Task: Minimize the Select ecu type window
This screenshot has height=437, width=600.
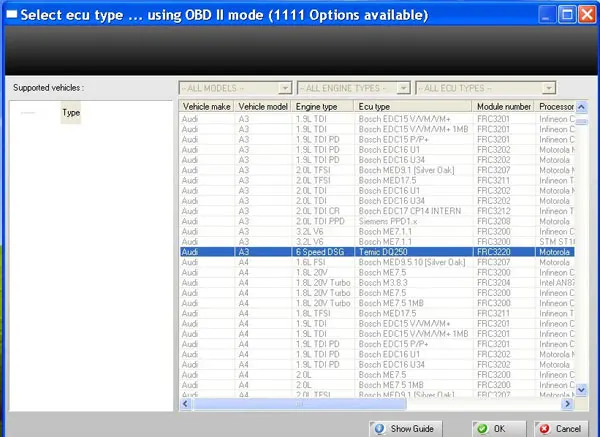Action: click(547, 15)
